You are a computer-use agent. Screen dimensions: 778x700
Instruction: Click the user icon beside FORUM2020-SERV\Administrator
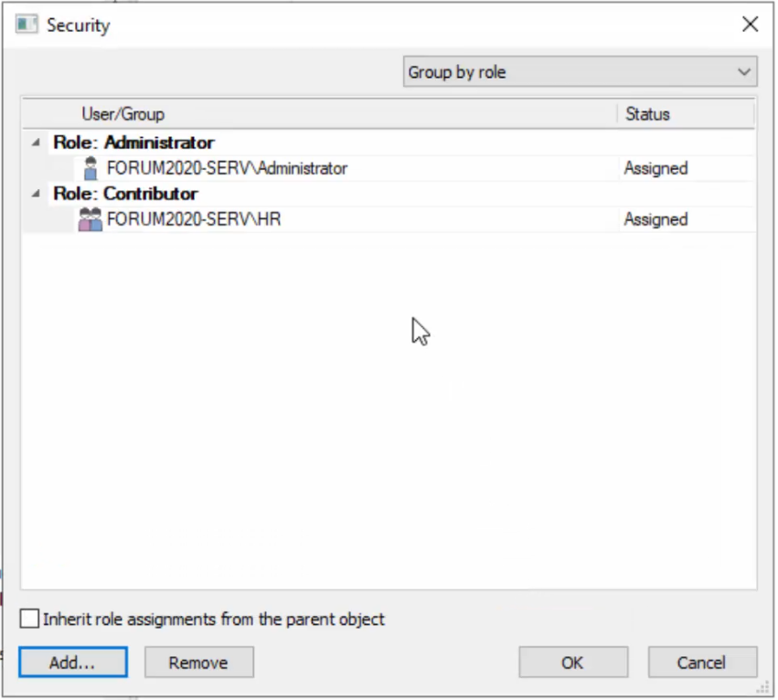[x=90, y=167]
